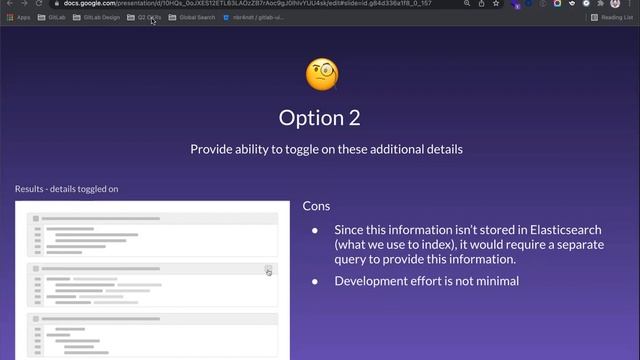Click the lock icon in address bar
This screenshot has width=640, height=360.
click(x=57, y=4)
